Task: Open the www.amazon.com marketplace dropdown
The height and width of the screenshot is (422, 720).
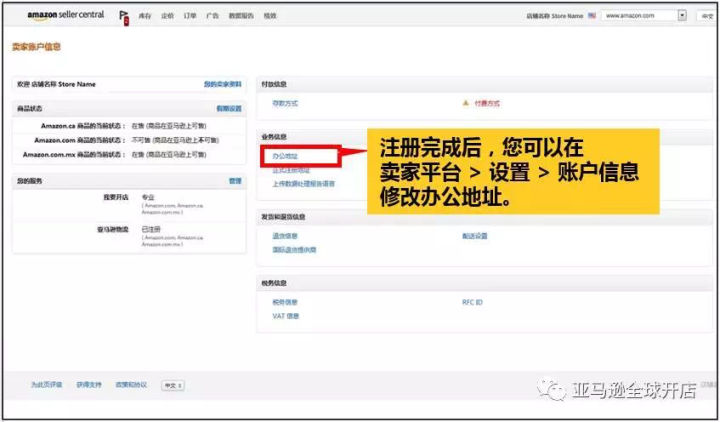Action: tap(644, 16)
